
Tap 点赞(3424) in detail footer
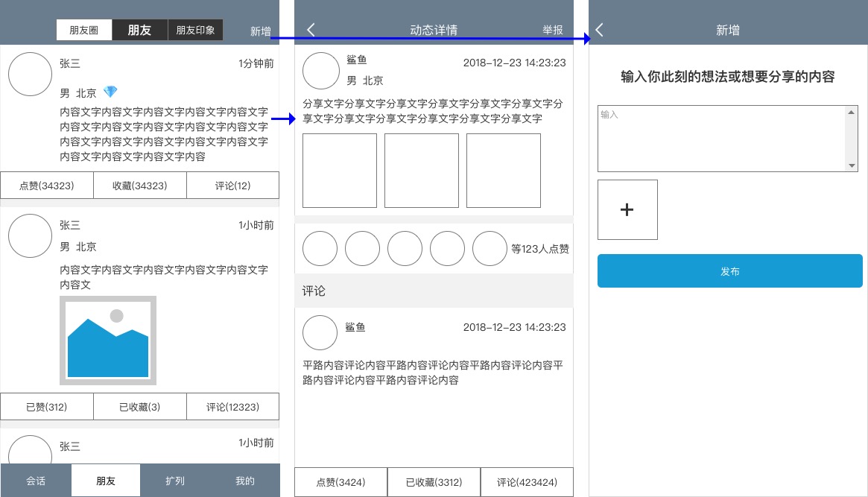(341, 482)
